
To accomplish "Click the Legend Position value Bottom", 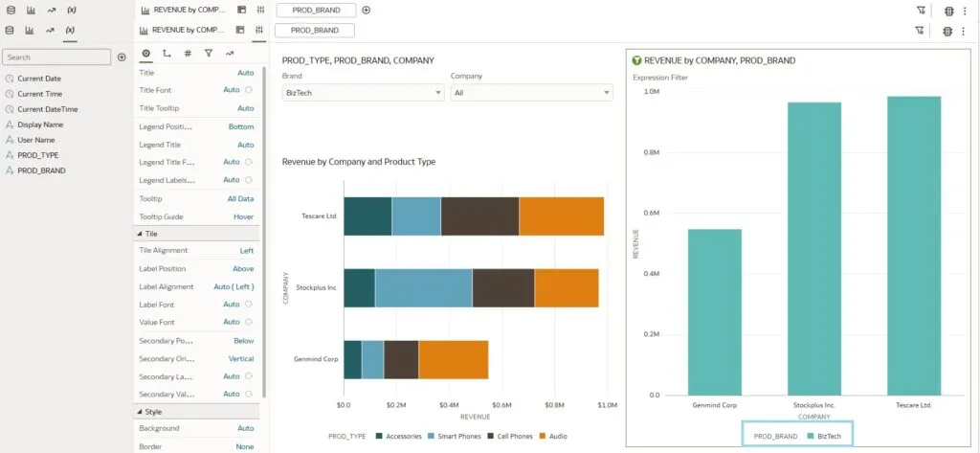I will (241, 126).
